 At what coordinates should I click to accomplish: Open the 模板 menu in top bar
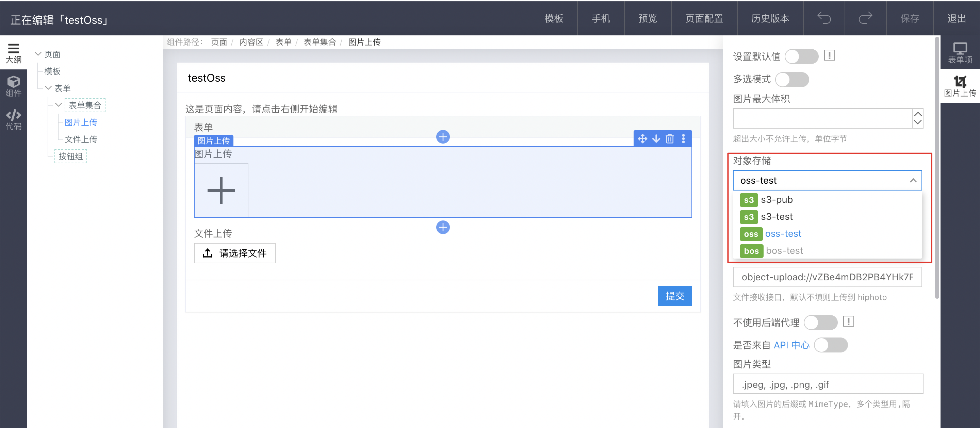tap(554, 18)
